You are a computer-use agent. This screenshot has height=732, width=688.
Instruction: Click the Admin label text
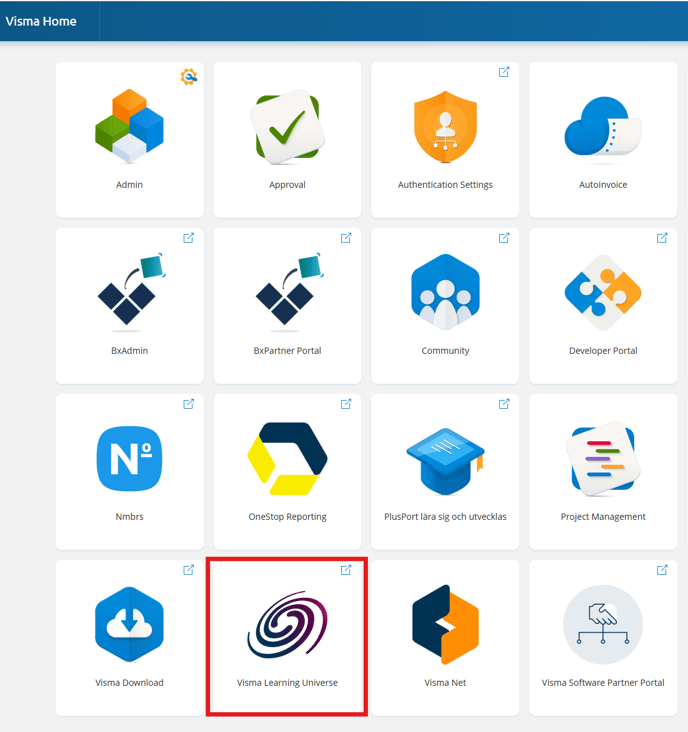pyautogui.click(x=129, y=184)
